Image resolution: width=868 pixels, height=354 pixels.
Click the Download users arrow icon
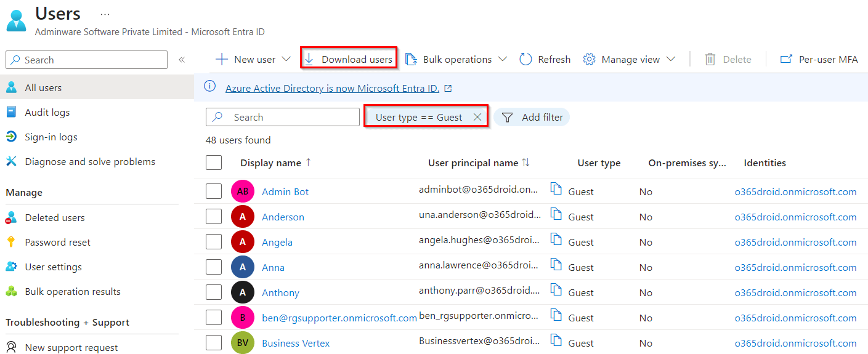tap(309, 59)
